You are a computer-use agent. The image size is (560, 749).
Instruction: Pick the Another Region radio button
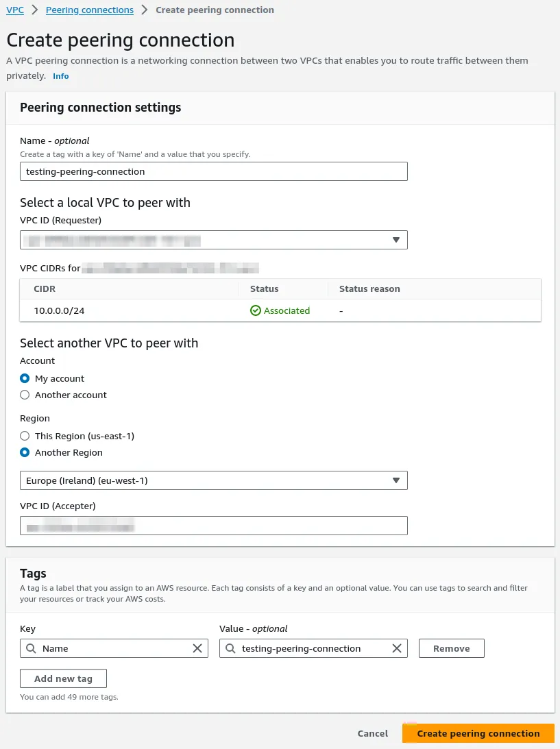(x=25, y=452)
